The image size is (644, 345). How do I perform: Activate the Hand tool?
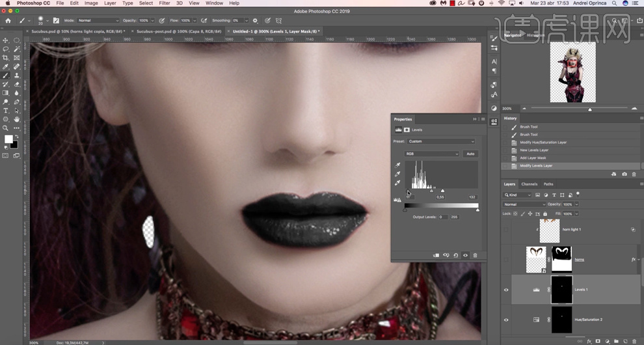[17, 119]
